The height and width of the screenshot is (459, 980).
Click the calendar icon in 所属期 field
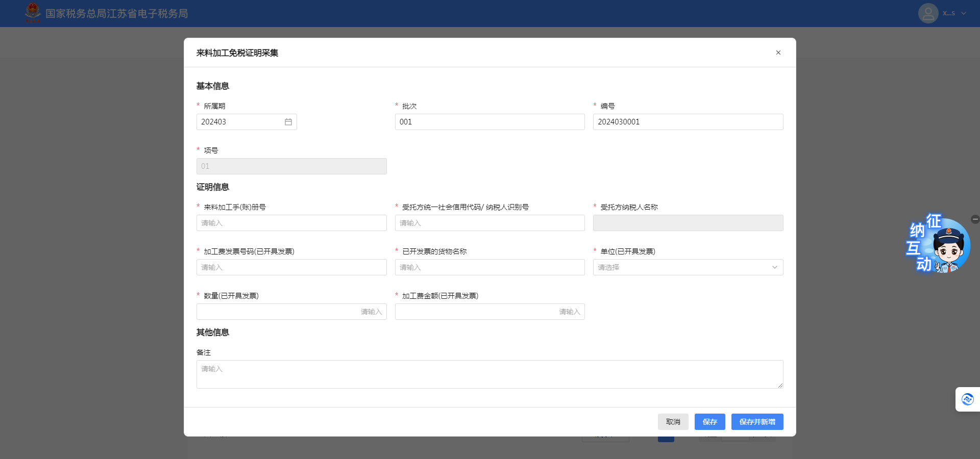pos(288,122)
